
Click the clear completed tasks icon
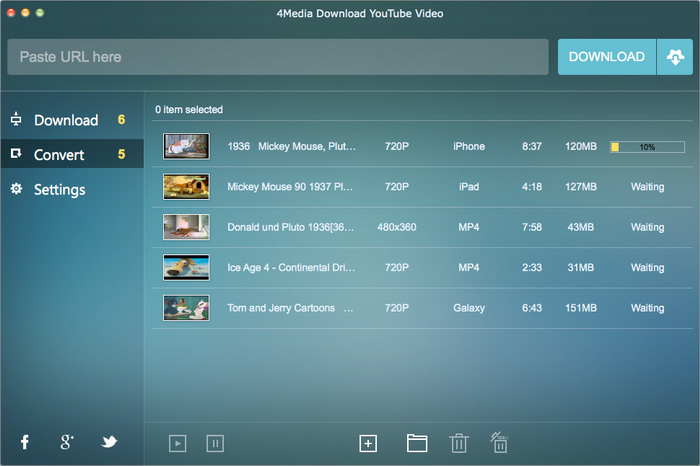tap(499, 442)
